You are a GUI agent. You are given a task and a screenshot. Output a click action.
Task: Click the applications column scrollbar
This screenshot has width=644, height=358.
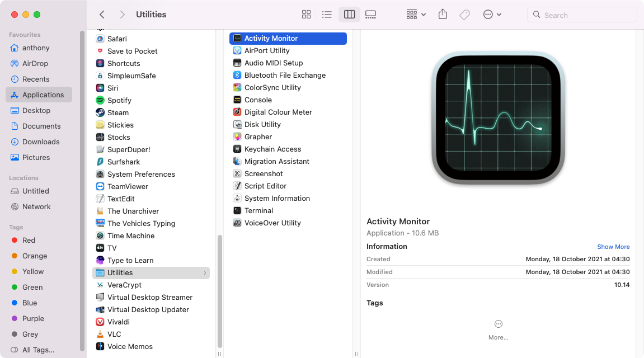pyautogui.click(x=220, y=291)
